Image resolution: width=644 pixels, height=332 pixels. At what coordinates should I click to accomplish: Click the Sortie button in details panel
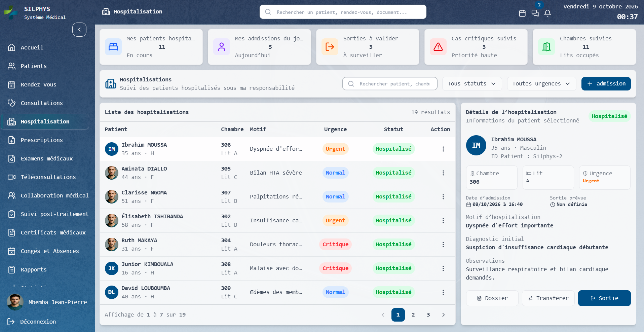pos(604,298)
